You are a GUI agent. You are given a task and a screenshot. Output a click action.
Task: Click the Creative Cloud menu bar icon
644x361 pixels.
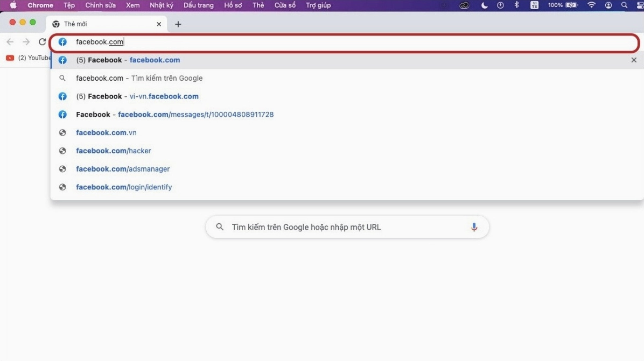(x=464, y=5)
